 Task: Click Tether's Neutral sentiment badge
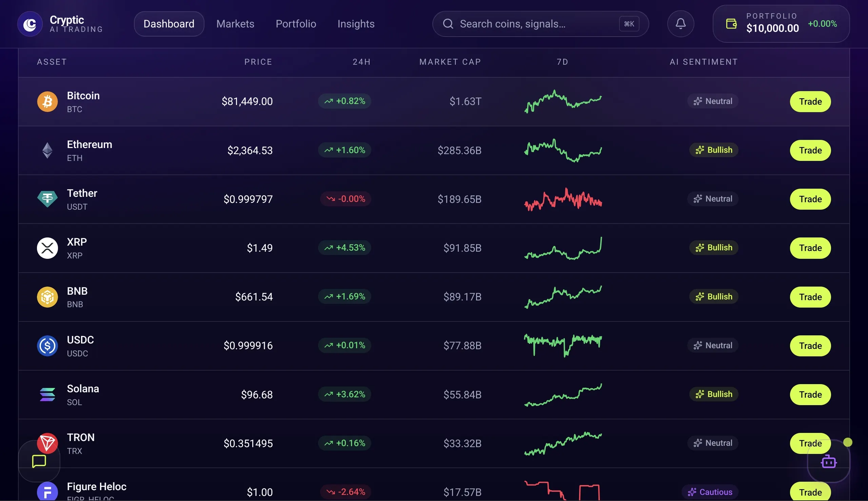[713, 199]
